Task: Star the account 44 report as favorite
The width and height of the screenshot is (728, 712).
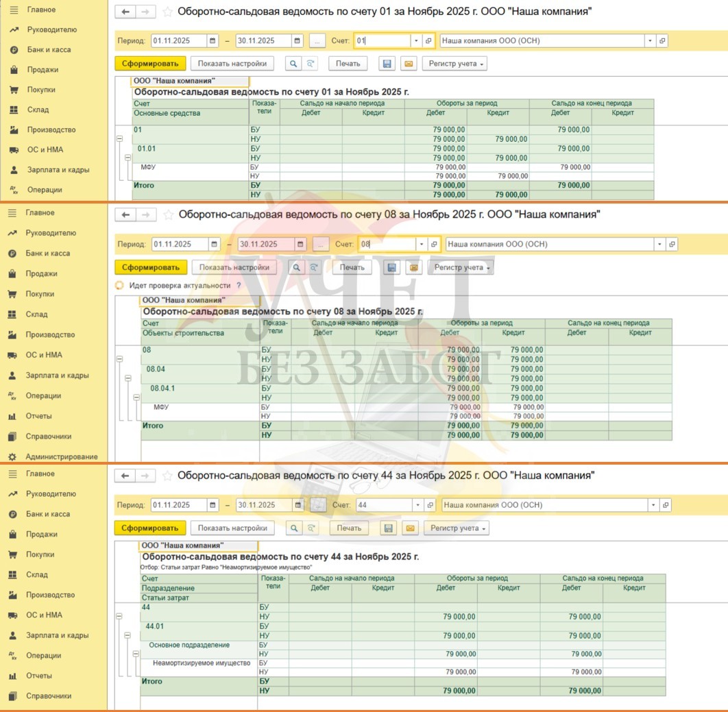Action: click(x=168, y=476)
